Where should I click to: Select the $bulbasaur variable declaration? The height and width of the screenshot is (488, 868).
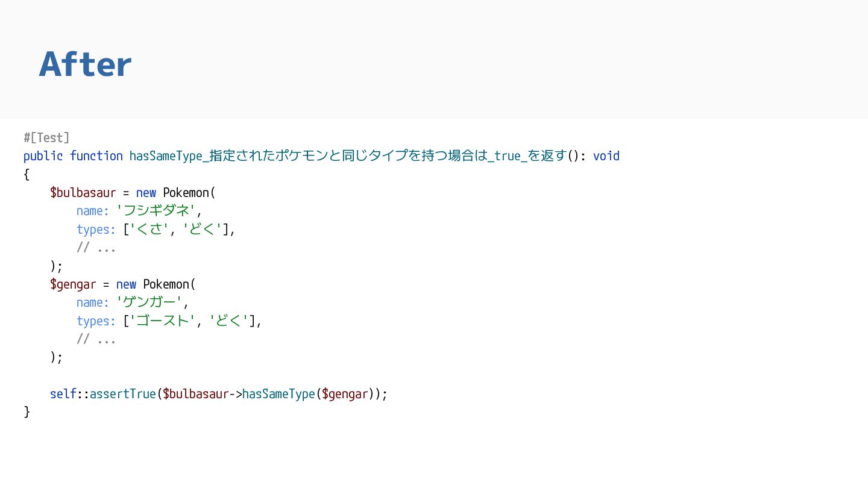click(83, 193)
